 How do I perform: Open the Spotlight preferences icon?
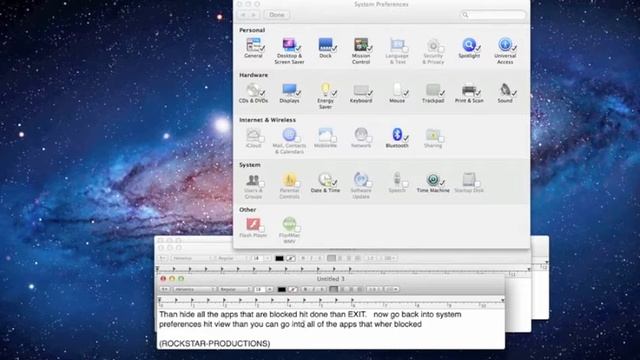469,44
